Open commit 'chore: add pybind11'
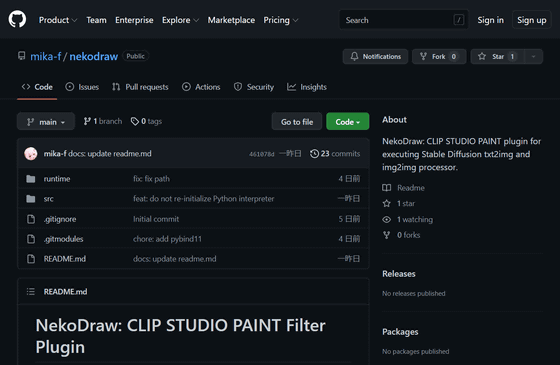Image resolution: width=560 pixels, height=365 pixels. [x=168, y=239]
